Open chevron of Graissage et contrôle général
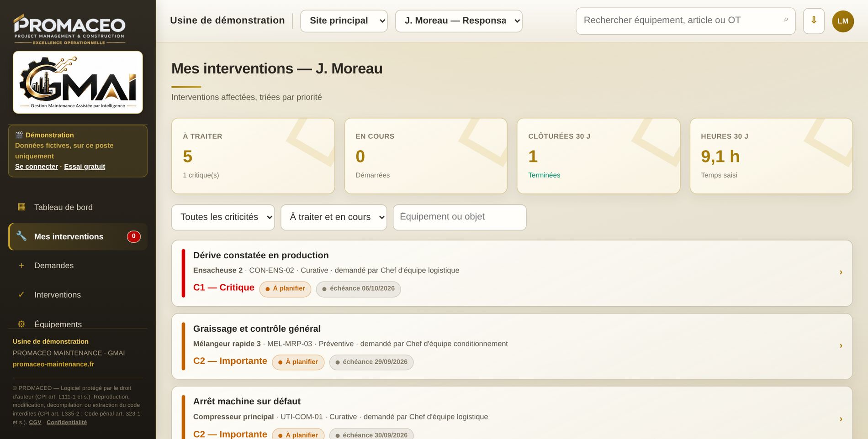 pyautogui.click(x=841, y=346)
